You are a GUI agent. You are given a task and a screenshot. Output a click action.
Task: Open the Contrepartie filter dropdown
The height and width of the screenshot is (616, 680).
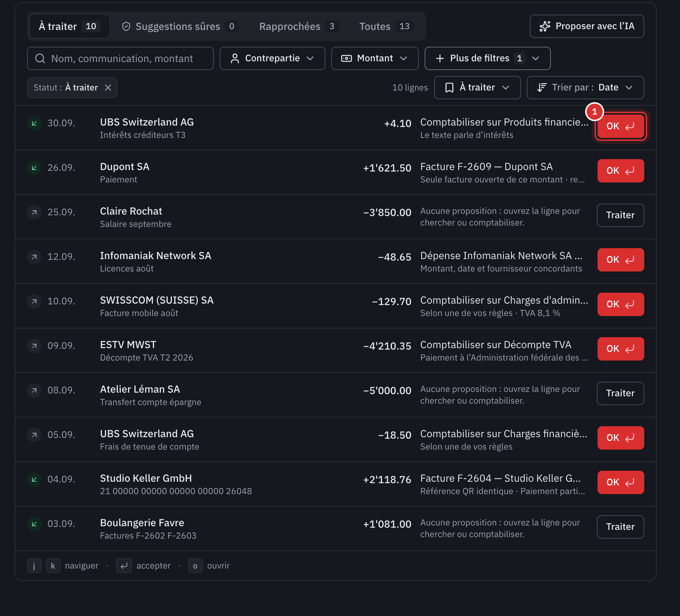point(273,58)
